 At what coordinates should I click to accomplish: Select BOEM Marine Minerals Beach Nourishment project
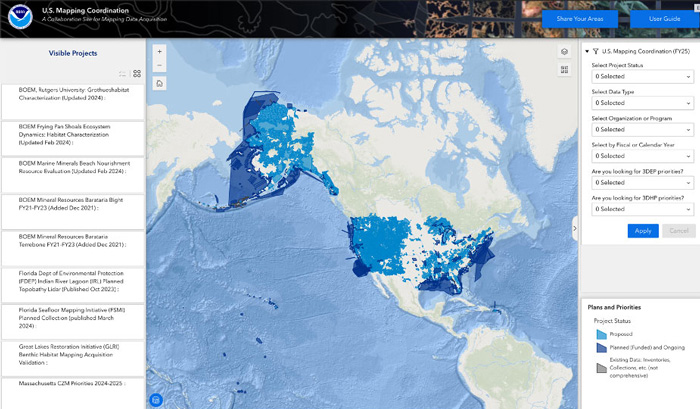click(x=73, y=175)
